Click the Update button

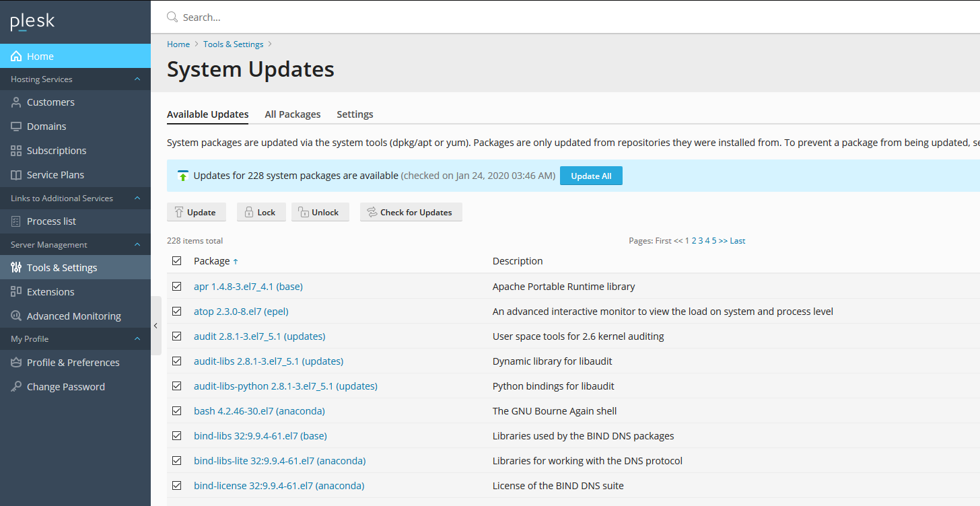(197, 212)
